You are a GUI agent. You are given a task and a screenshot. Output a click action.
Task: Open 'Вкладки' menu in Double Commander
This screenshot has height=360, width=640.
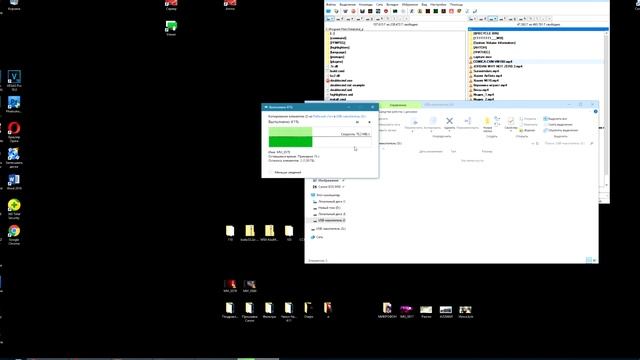tap(392, 4)
